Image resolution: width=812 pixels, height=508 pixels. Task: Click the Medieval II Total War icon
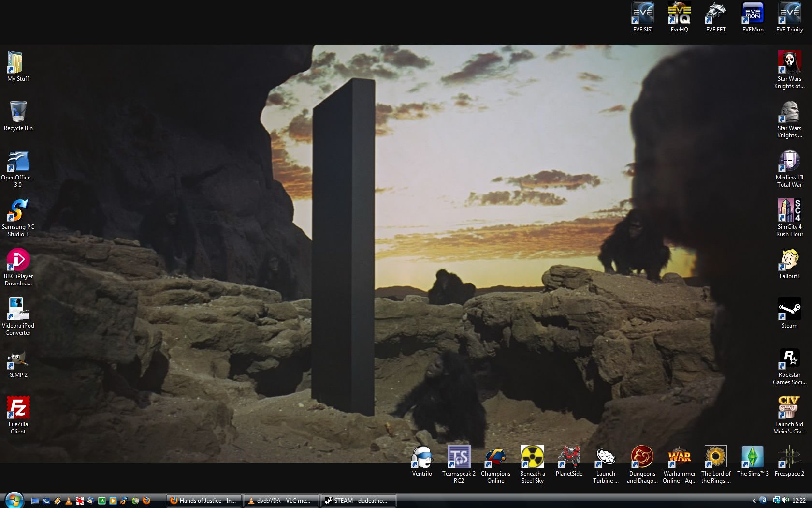789,161
